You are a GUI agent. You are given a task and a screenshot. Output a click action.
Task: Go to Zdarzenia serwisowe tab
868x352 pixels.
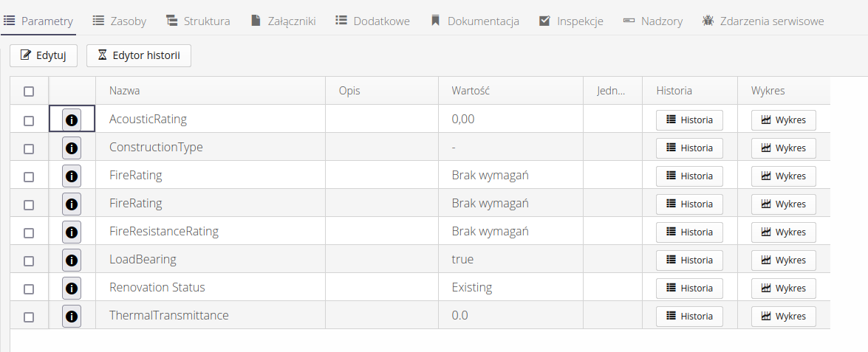[762, 21]
